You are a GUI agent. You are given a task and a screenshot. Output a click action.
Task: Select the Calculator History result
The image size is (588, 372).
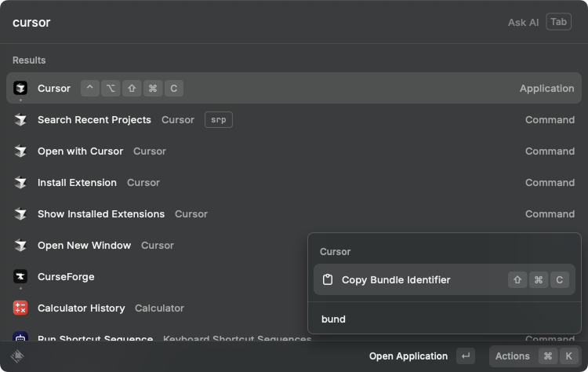[157, 308]
